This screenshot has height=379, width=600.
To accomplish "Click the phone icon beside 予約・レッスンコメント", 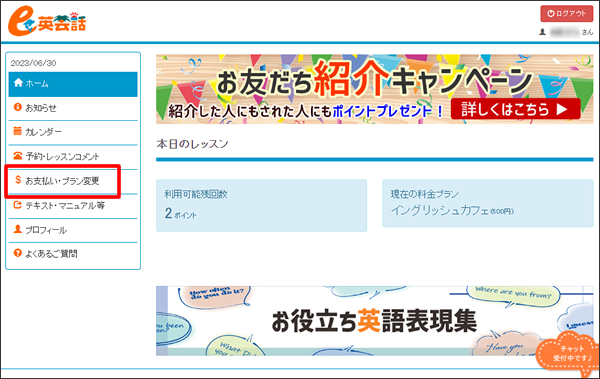I will tap(18, 155).
